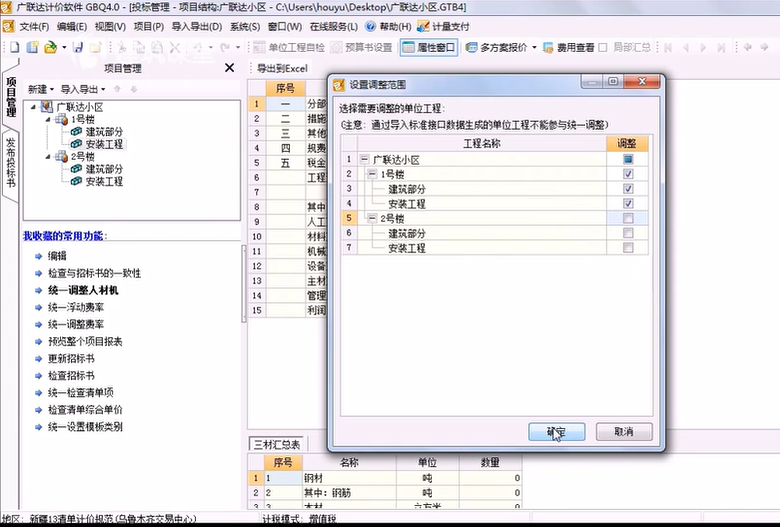Toggle the 属性窗口 toolbar button

click(429, 47)
